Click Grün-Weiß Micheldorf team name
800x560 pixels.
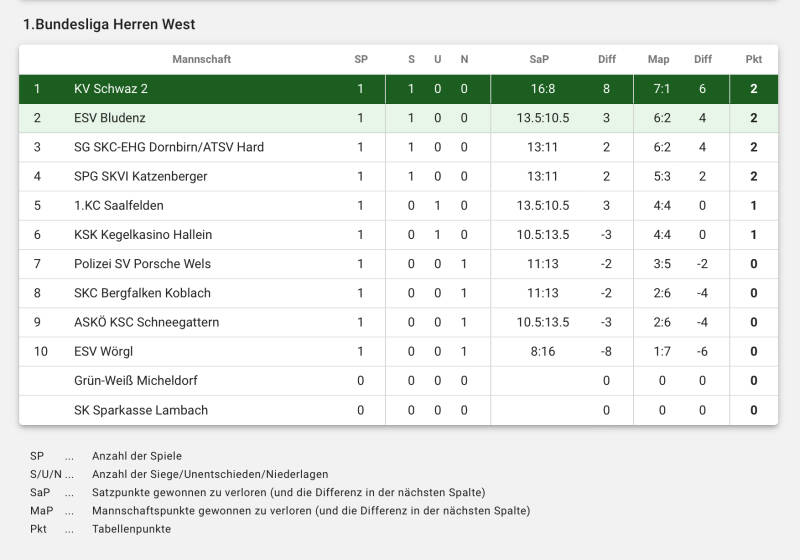135,381
